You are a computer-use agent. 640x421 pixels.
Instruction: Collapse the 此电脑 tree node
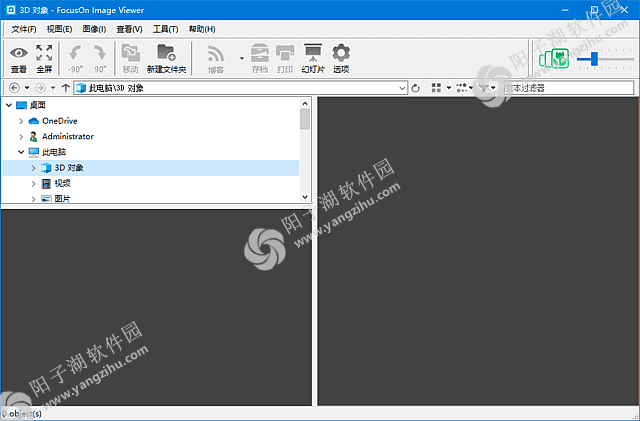[21, 152]
